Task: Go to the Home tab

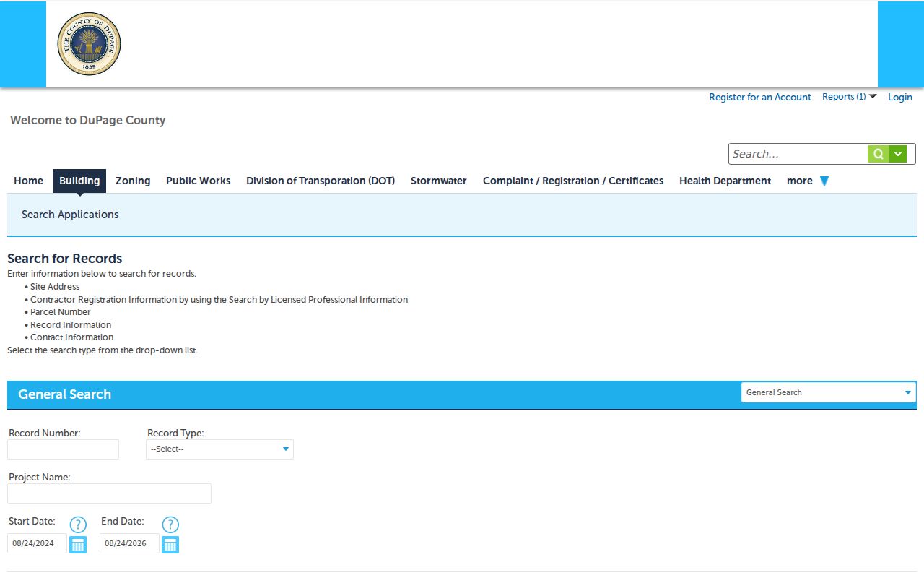Action: tap(29, 181)
